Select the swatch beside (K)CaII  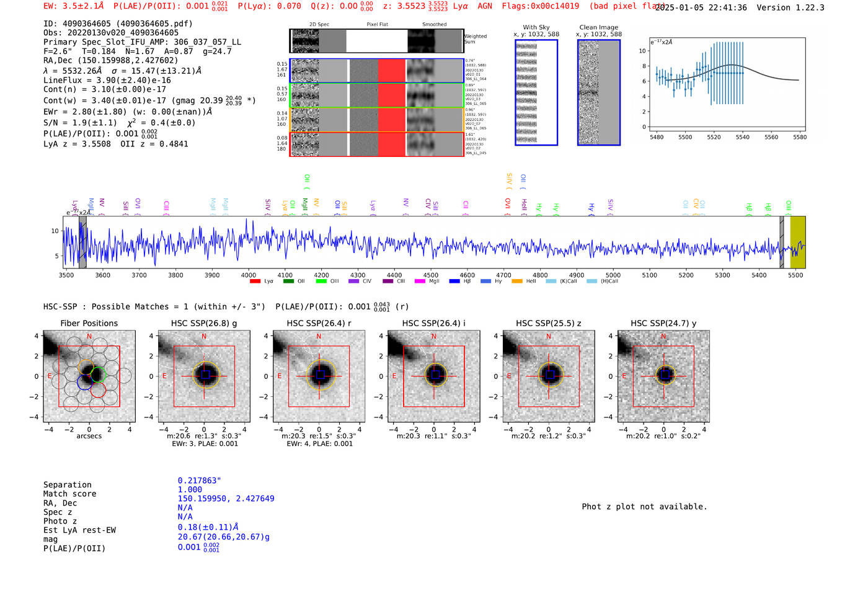coord(551,282)
